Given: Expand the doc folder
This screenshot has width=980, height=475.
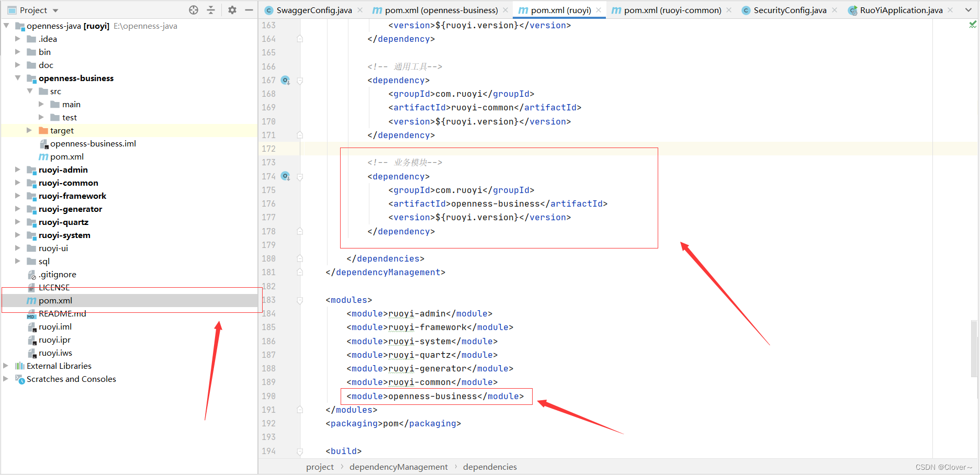Looking at the screenshot, I should tap(18, 65).
